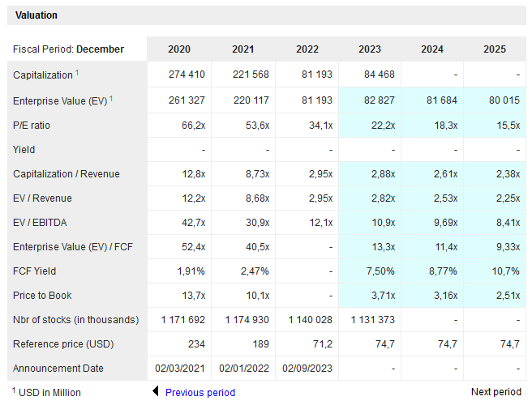Click the Fiscal Period: December header cell
Image resolution: width=532 pixels, height=405 pixels.
pos(69,49)
